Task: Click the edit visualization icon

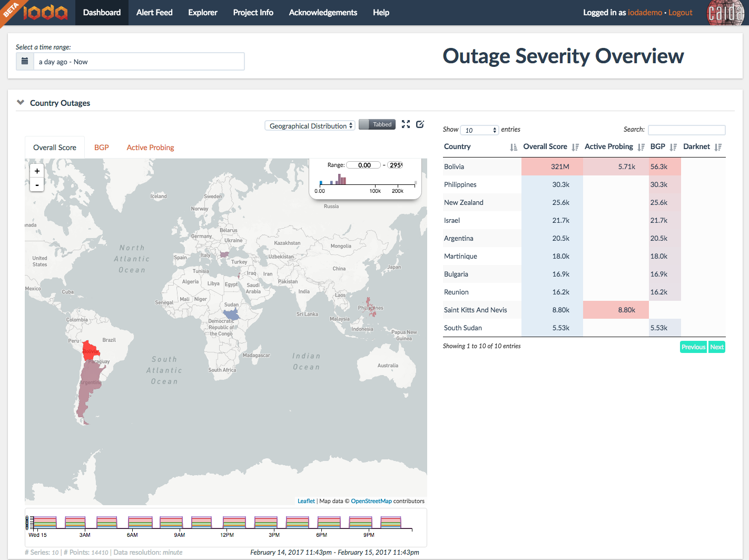Action: [x=420, y=124]
